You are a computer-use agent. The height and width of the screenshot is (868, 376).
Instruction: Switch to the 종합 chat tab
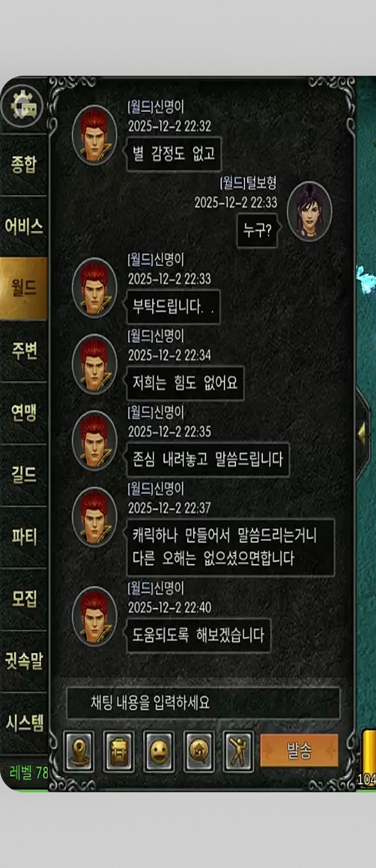point(24,165)
